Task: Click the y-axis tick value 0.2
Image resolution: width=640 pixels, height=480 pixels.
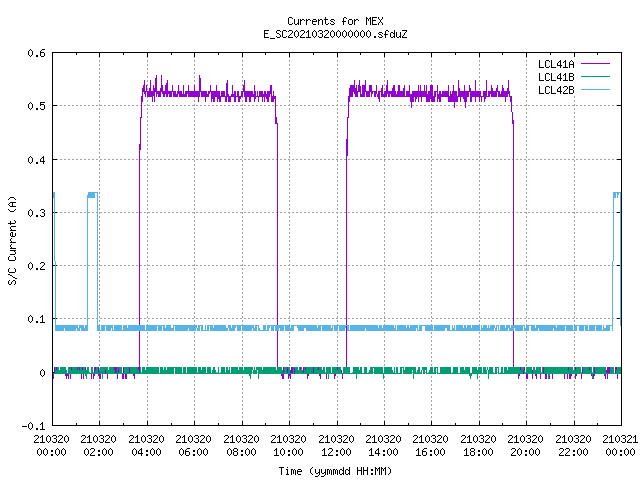Action: (x=36, y=266)
